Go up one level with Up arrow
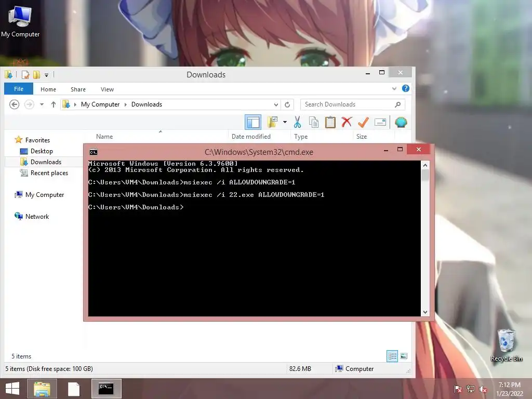The height and width of the screenshot is (399, 532). click(54, 104)
